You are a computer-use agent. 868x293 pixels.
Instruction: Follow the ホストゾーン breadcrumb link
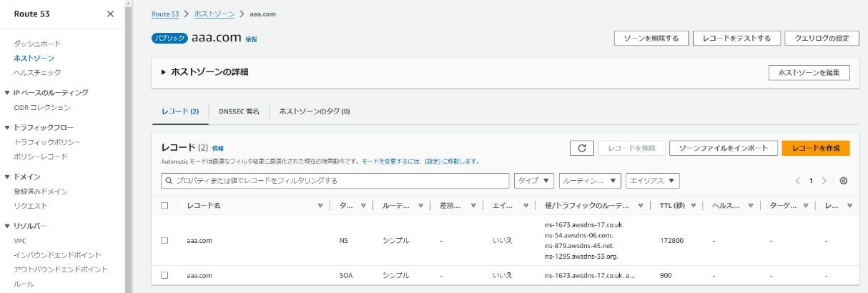tap(214, 14)
